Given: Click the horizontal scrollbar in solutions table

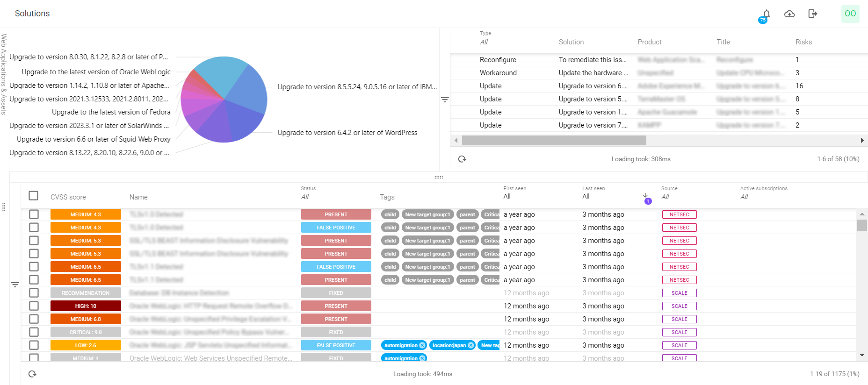Looking at the screenshot, I should coord(554,141).
